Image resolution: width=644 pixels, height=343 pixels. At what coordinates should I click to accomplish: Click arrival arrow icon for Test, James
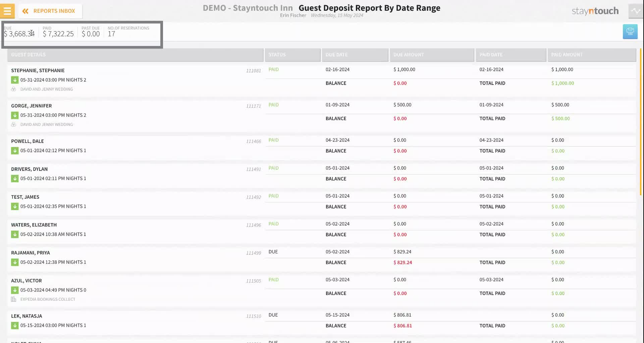pos(15,206)
